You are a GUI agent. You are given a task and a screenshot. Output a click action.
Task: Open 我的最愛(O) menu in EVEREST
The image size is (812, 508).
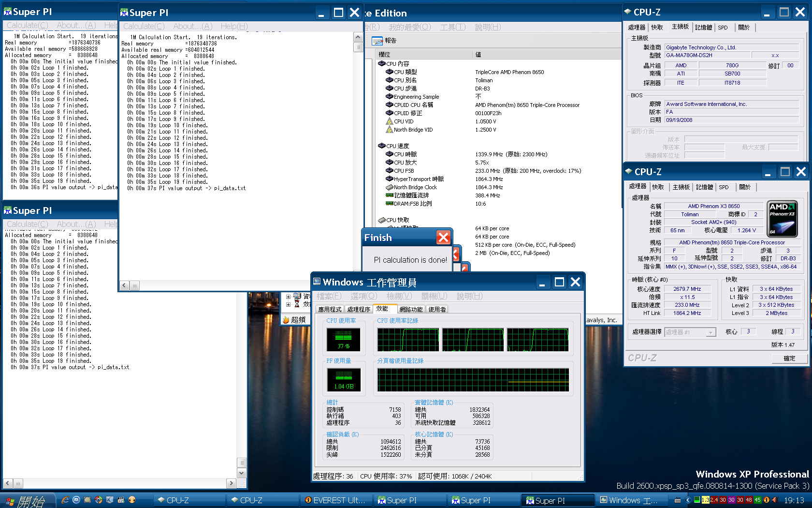pos(410,27)
